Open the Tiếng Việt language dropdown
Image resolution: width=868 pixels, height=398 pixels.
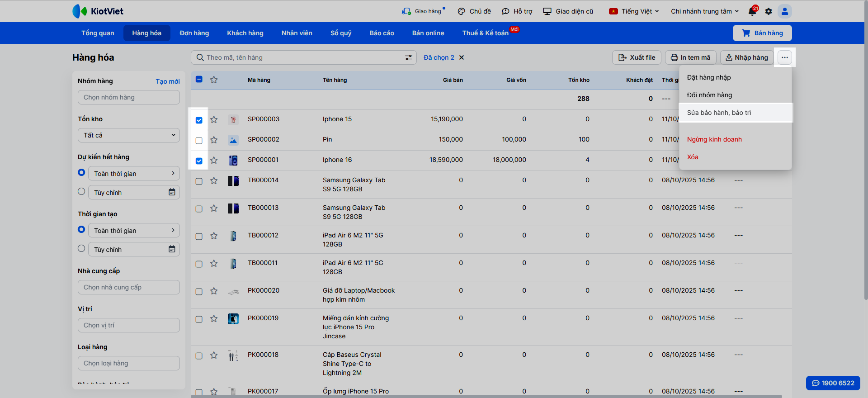coord(634,11)
